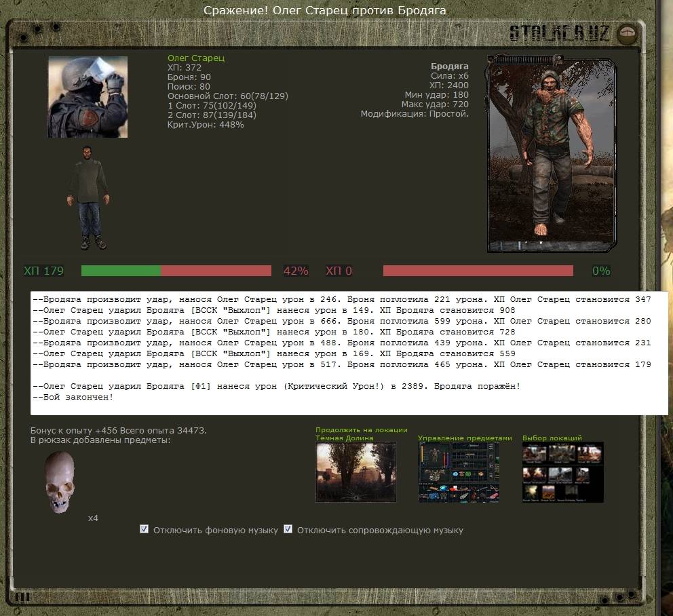Click the critical damage line in battle log

click(x=277, y=386)
